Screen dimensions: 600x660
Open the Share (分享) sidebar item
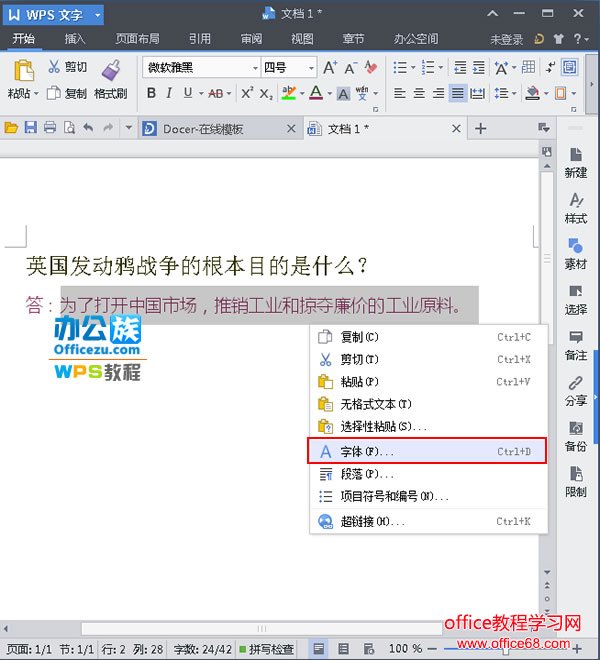click(576, 391)
